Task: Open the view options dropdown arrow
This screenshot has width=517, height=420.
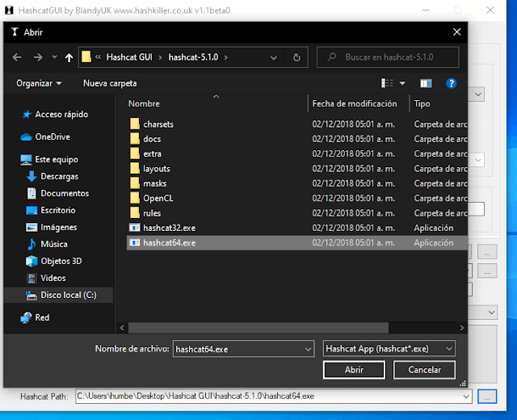Action: [x=402, y=83]
